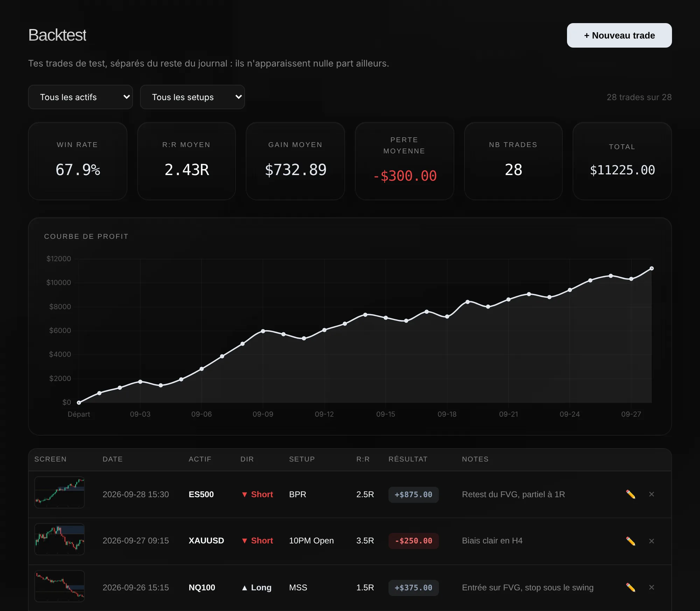Delete the ES500 trade with the X

click(x=651, y=494)
